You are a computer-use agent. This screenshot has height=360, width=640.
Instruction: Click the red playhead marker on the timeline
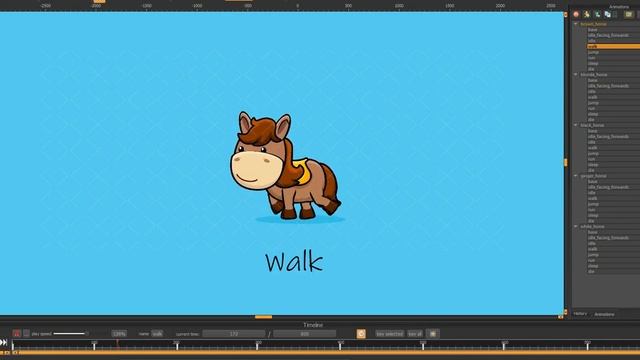tap(118, 344)
